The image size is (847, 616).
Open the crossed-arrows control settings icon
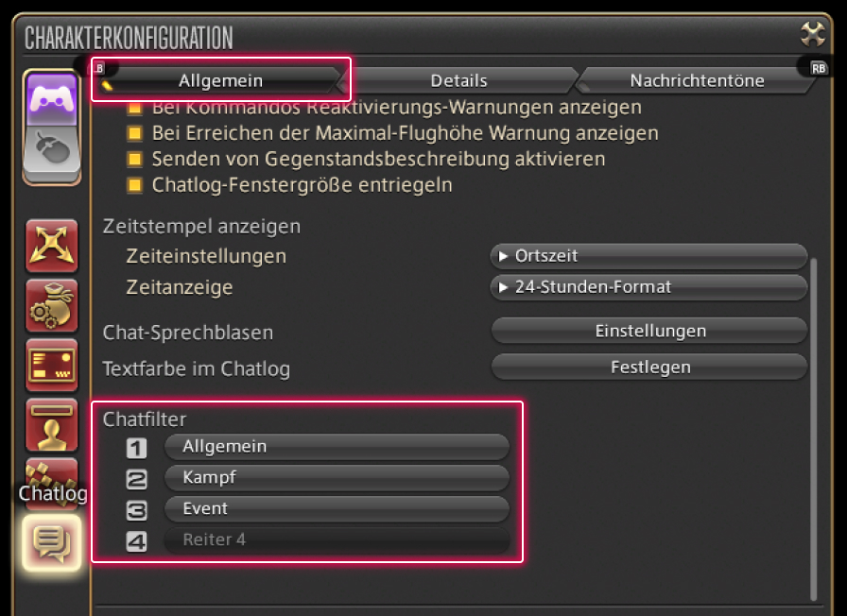tap(52, 245)
